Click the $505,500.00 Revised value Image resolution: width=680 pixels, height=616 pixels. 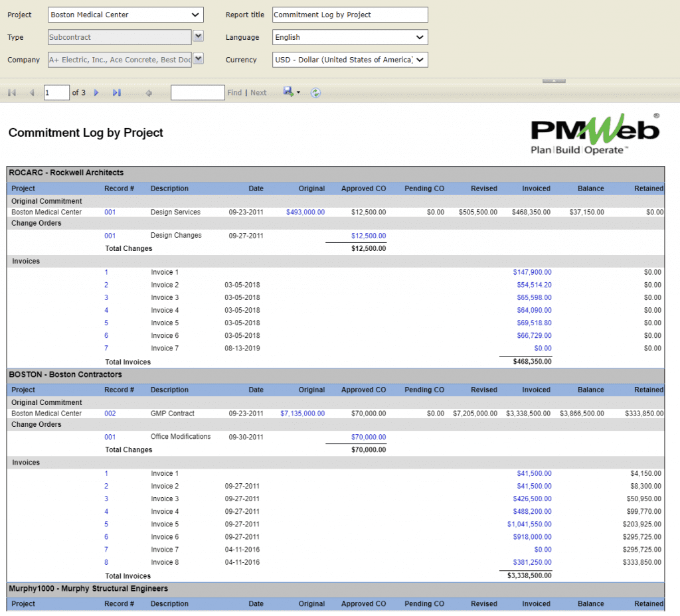(478, 212)
